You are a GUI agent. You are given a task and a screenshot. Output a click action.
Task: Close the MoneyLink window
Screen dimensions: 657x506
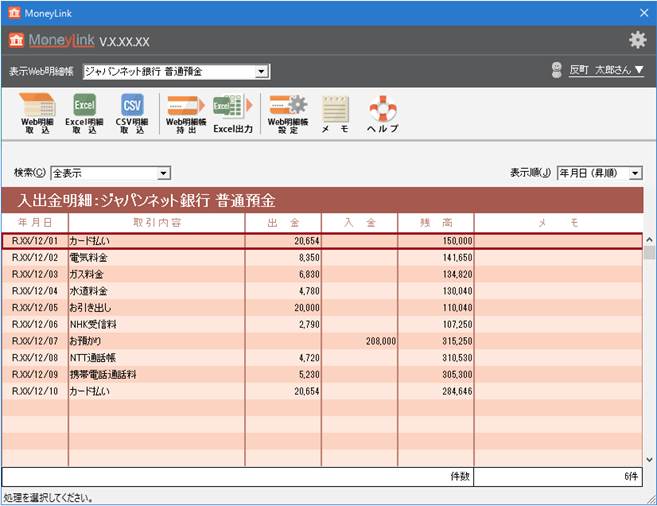click(644, 13)
